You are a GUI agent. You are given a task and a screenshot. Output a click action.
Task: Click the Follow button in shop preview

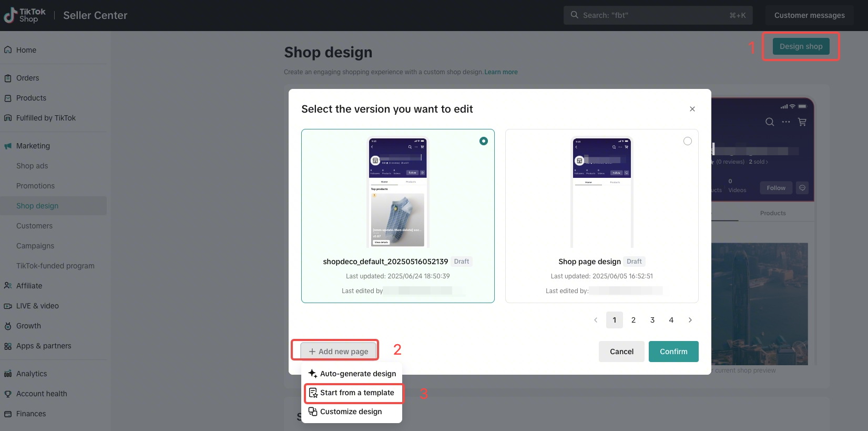point(776,188)
